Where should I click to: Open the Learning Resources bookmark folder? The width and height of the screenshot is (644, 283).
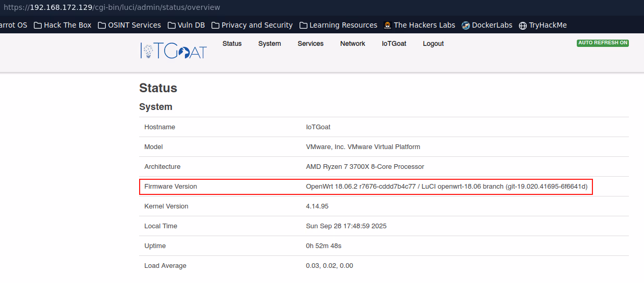coord(338,25)
